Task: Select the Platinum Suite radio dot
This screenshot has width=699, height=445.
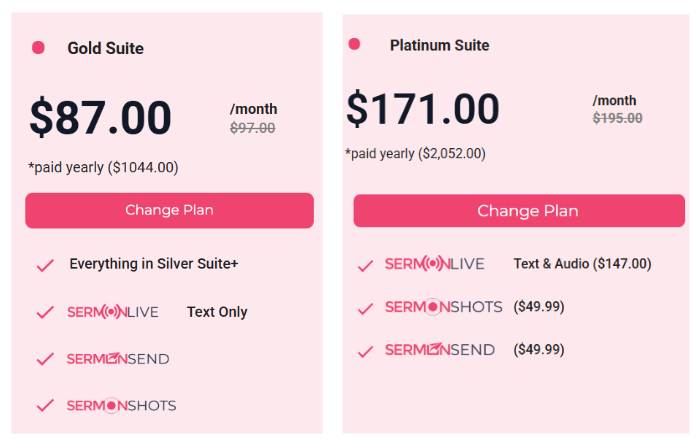Action: click(x=354, y=44)
